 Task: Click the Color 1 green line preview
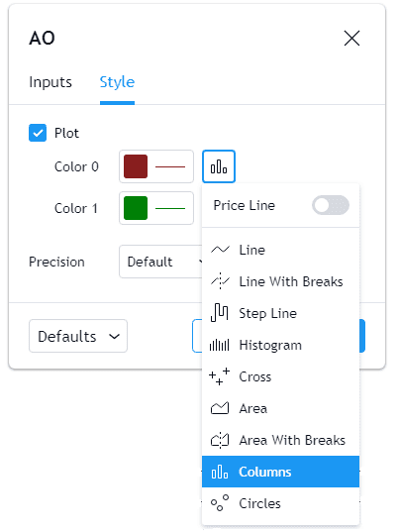[x=170, y=208]
